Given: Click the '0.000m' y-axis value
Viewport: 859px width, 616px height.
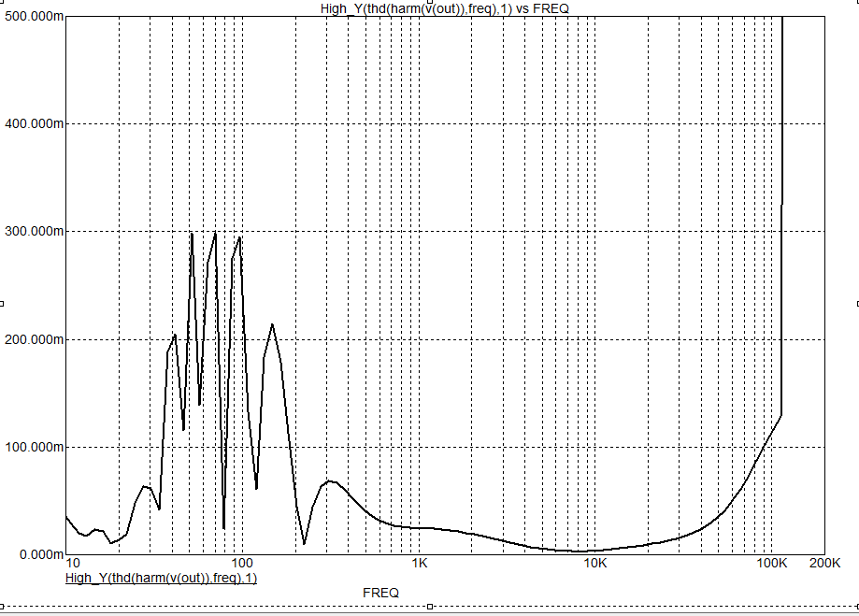Looking at the screenshot, I should pyautogui.click(x=41, y=555).
